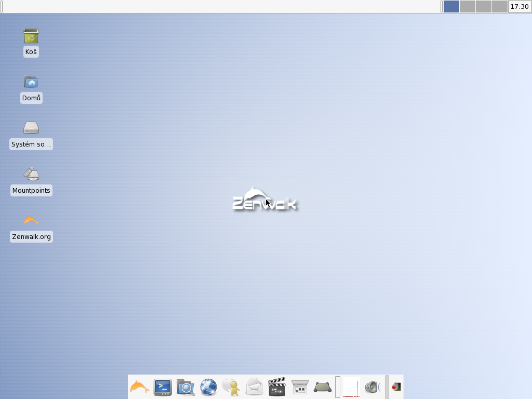
Task: Launch the web browser globe icon
Action: [x=208, y=387]
